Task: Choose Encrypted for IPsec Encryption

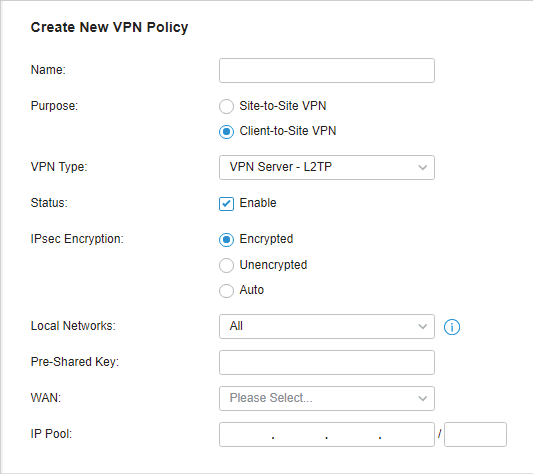Action: coord(226,240)
